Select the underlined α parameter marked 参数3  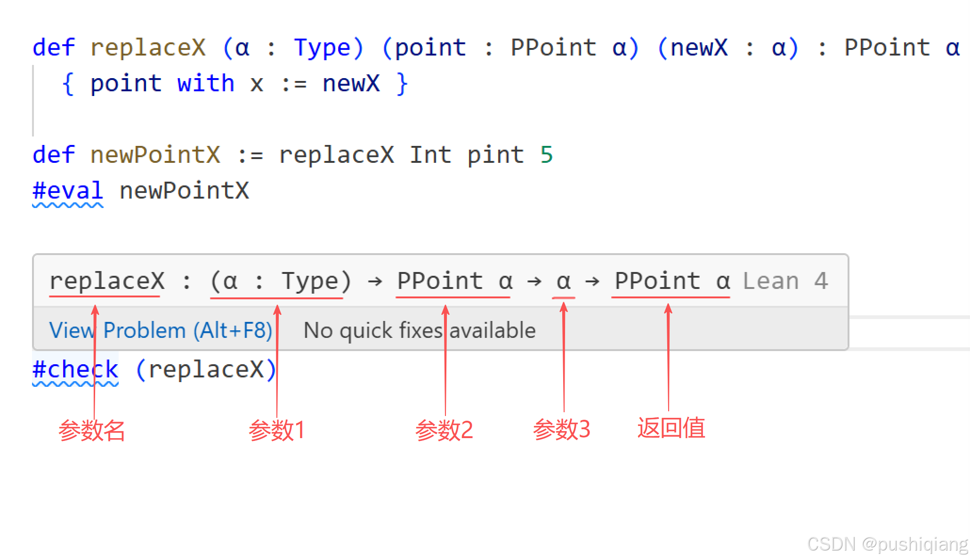pyautogui.click(x=563, y=280)
